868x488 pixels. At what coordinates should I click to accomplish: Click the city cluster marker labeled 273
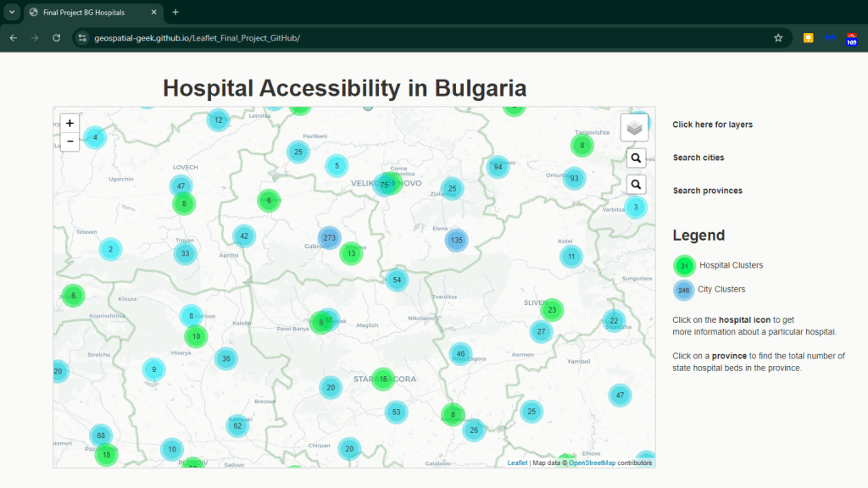(x=329, y=238)
